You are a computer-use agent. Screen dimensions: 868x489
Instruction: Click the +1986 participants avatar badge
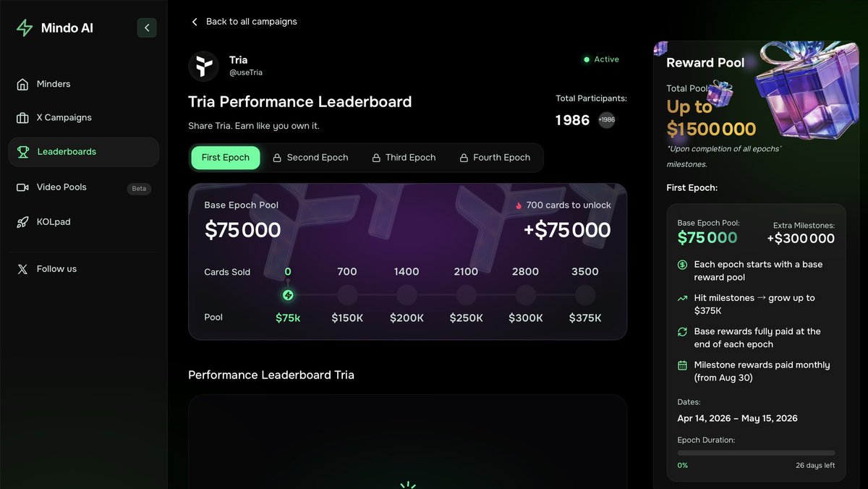606,120
